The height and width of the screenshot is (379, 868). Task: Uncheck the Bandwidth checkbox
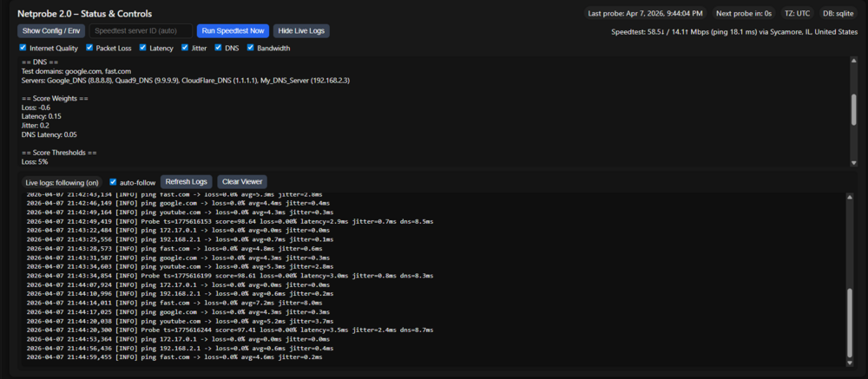click(x=250, y=48)
